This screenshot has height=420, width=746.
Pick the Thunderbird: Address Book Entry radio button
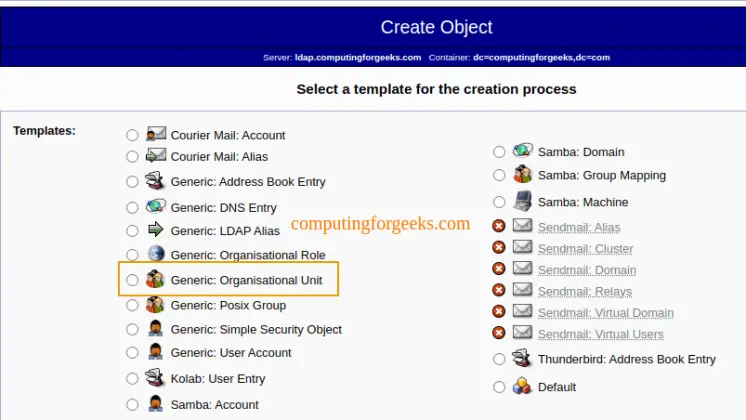pos(499,360)
